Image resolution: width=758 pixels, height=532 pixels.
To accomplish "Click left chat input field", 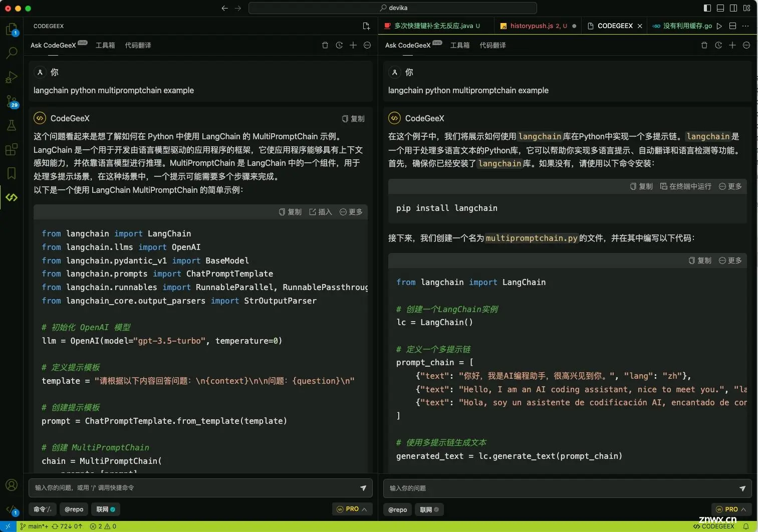I will coord(194,488).
